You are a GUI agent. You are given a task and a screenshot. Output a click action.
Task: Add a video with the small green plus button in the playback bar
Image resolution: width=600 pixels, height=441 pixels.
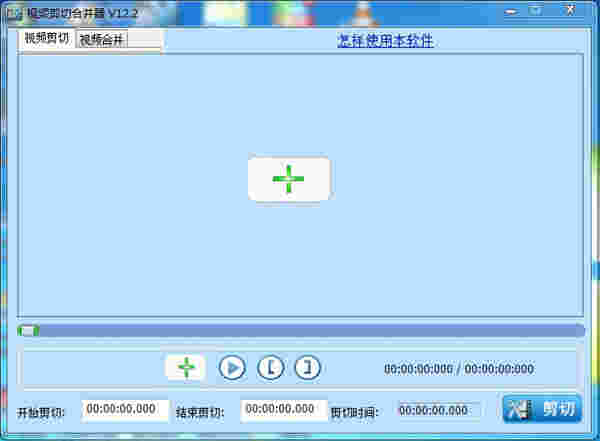click(186, 367)
